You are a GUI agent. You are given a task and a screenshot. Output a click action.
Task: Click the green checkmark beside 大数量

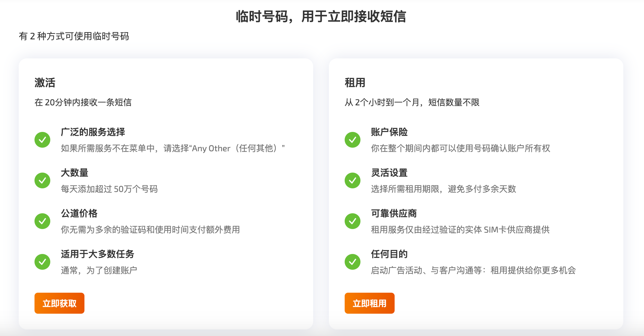[42, 180]
